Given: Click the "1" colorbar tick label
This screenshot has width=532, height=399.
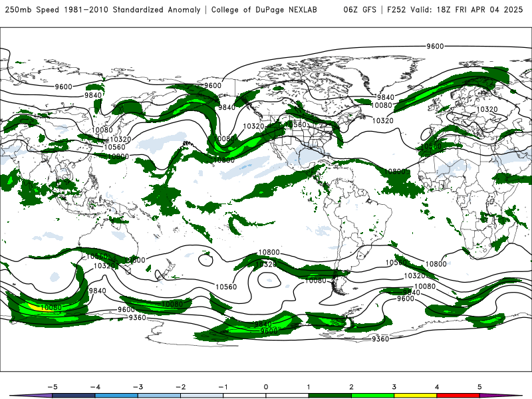Looking at the screenshot, I should click(309, 387).
